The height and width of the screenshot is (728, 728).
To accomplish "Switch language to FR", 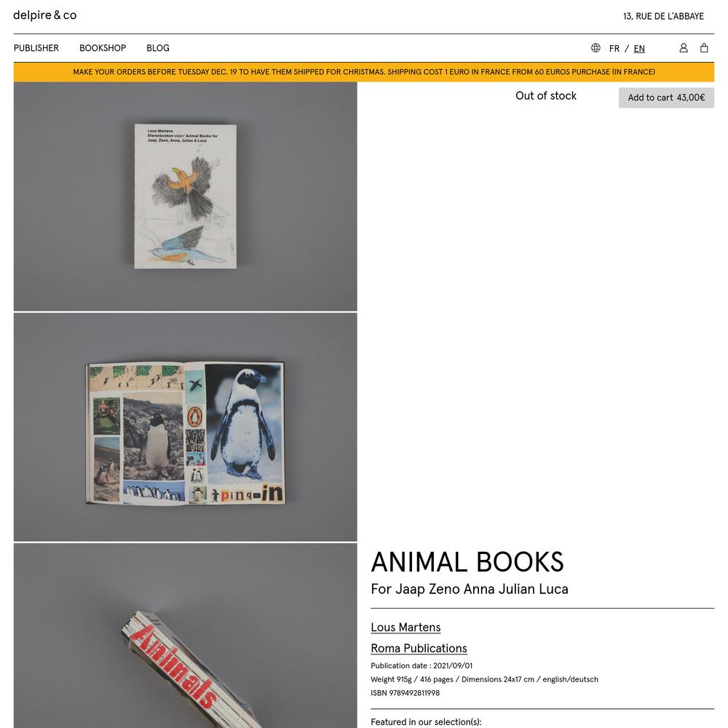I will click(614, 48).
